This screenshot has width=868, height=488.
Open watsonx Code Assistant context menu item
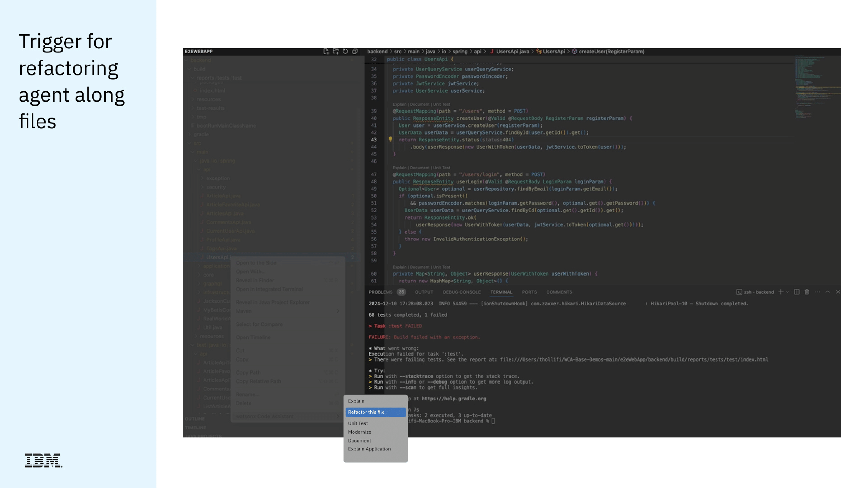coord(288,416)
